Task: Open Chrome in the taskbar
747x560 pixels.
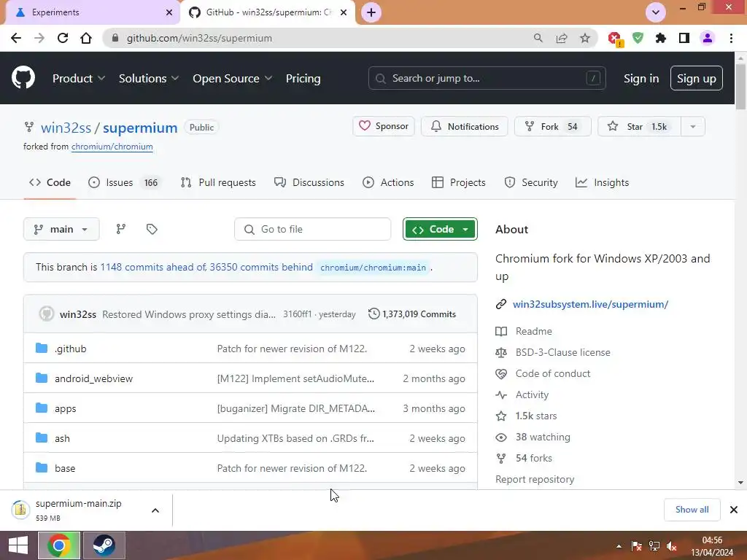Action: [x=59, y=545]
